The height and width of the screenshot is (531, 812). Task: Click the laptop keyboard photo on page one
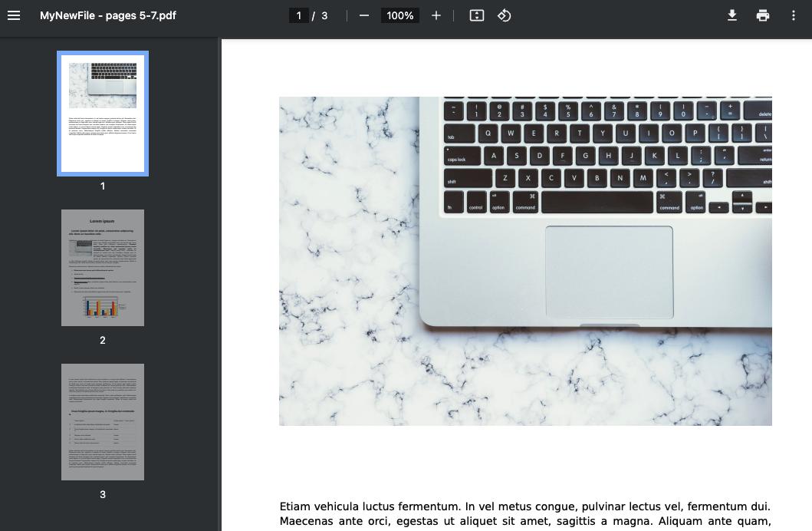pyautogui.click(x=525, y=261)
